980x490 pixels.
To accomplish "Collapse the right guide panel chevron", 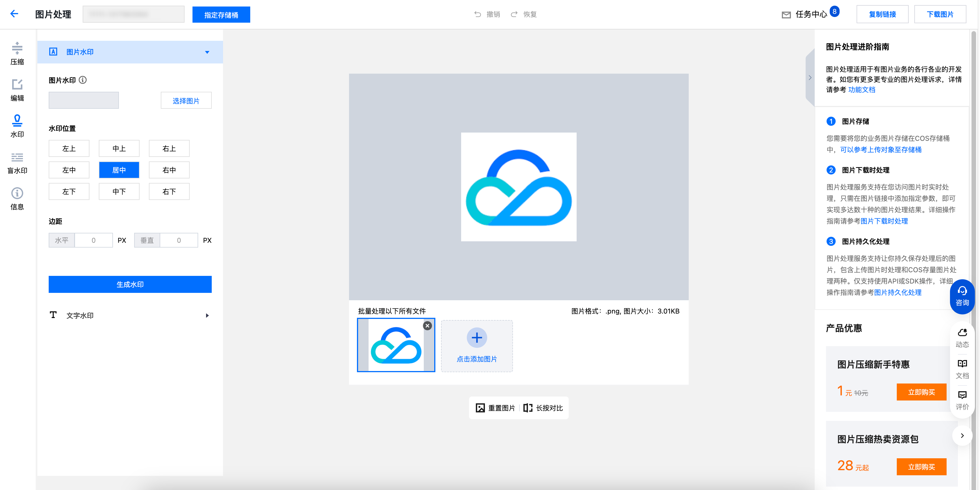I will coord(810,78).
